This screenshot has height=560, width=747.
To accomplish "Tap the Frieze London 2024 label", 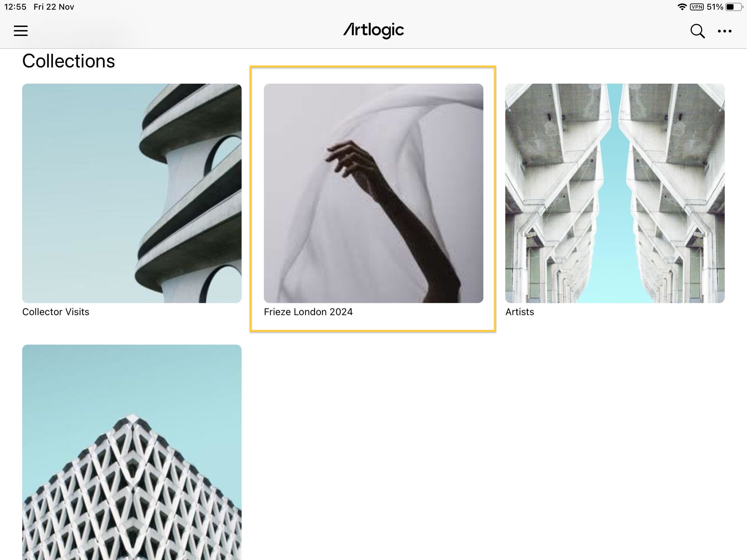I will (308, 312).
